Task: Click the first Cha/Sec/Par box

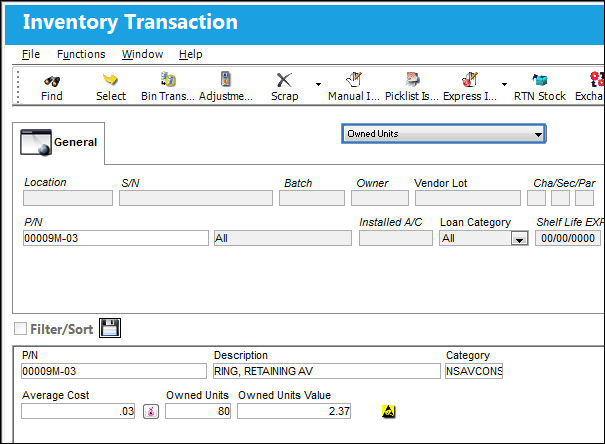Action: pos(536,198)
